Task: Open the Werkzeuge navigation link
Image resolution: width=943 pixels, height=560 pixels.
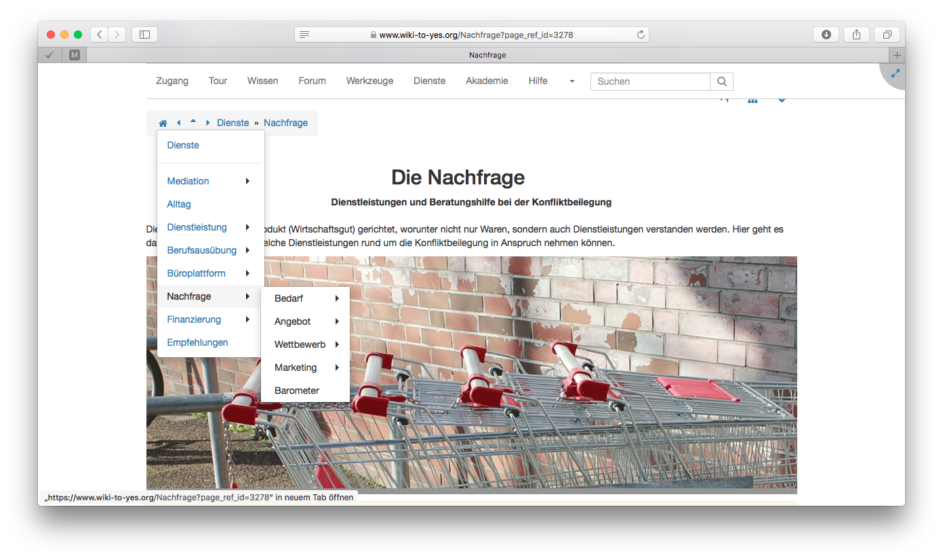Action: tap(369, 81)
